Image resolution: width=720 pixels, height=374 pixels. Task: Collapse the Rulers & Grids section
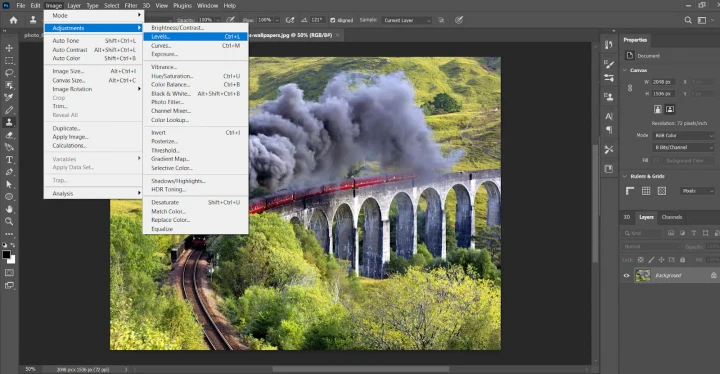(625, 176)
